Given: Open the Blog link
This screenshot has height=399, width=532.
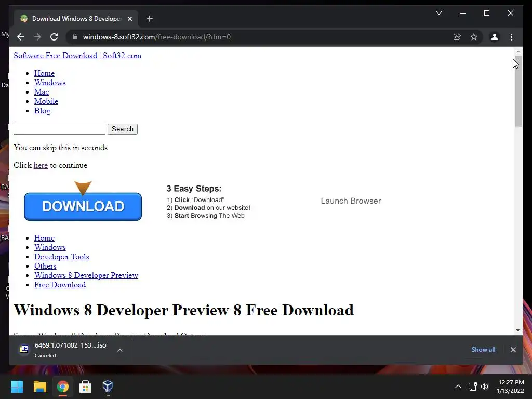Looking at the screenshot, I should [x=42, y=111].
